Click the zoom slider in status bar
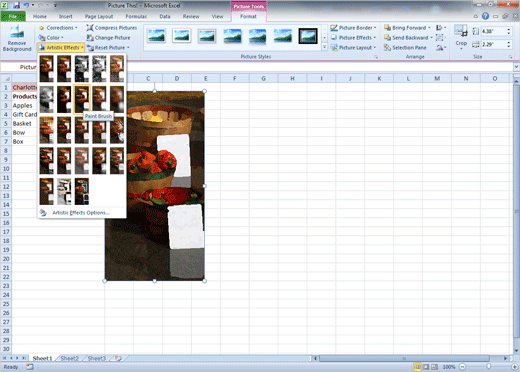This screenshot has height=372, width=520. coord(488,367)
